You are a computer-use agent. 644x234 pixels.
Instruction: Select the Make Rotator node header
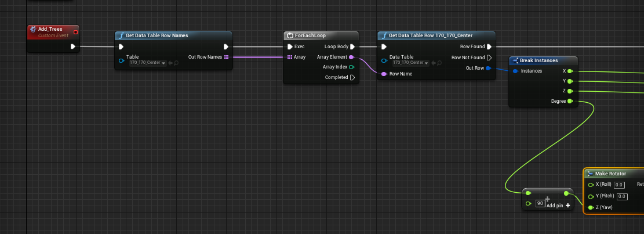[614, 174]
